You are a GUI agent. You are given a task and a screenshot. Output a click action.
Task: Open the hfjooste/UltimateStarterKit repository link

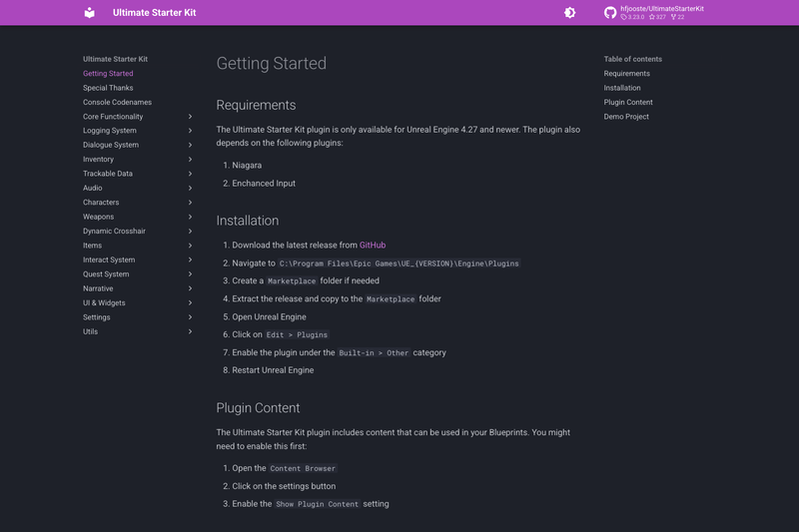click(654, 13)
